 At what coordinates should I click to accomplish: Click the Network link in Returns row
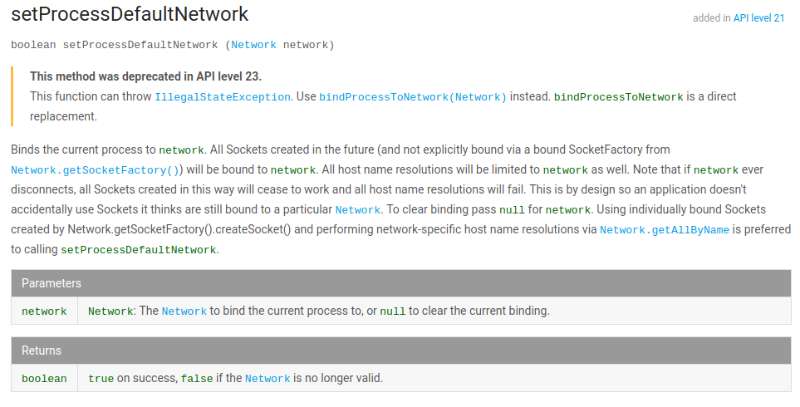pyautogui.click(x=267, y=379)
